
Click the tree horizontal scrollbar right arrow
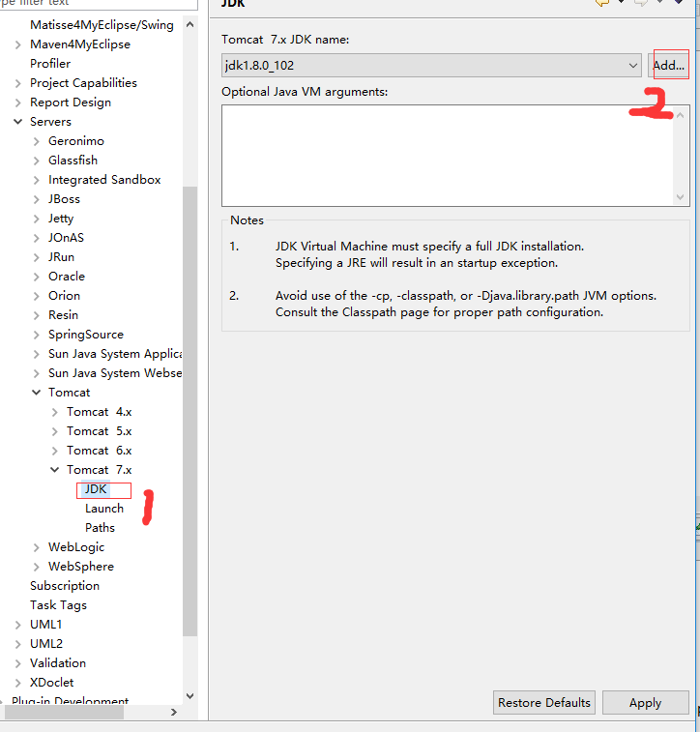pyautogui.click(x=174, y=712)
